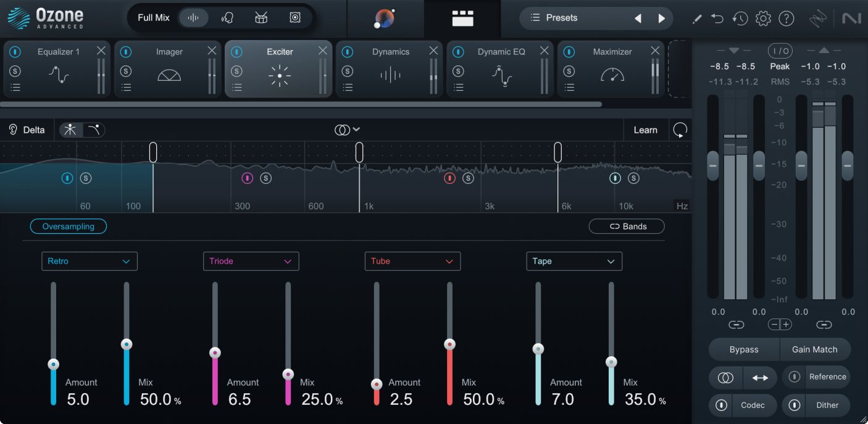Click the iZotope logo icon
This screenshot has height=424, width=868.
818,19
